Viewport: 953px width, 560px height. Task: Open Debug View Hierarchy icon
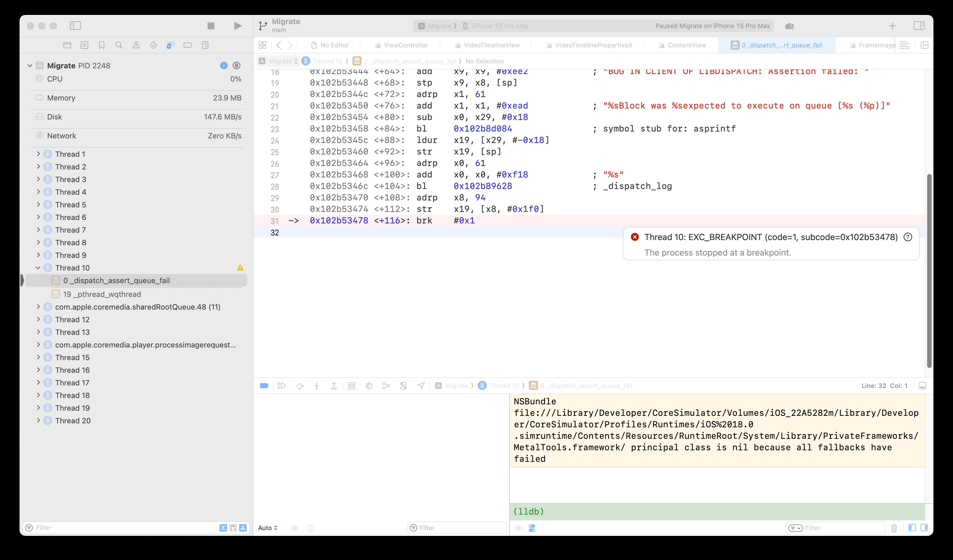click(369, 386)
